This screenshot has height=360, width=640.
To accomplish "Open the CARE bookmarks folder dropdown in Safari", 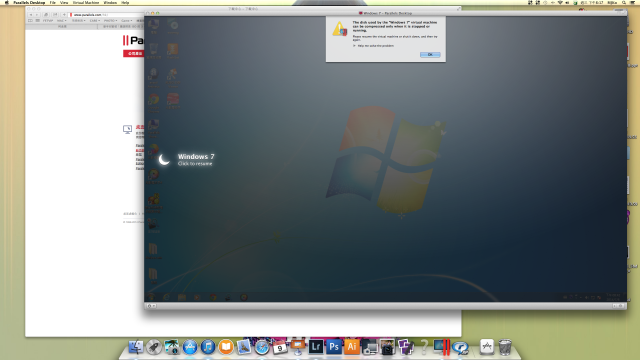I will (x=94, y=20).
